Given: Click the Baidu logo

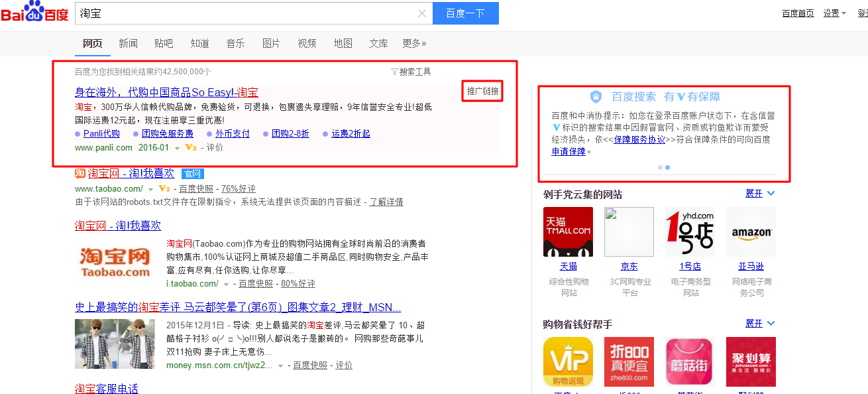Looking at the screenshot, I should click(34, 13).
